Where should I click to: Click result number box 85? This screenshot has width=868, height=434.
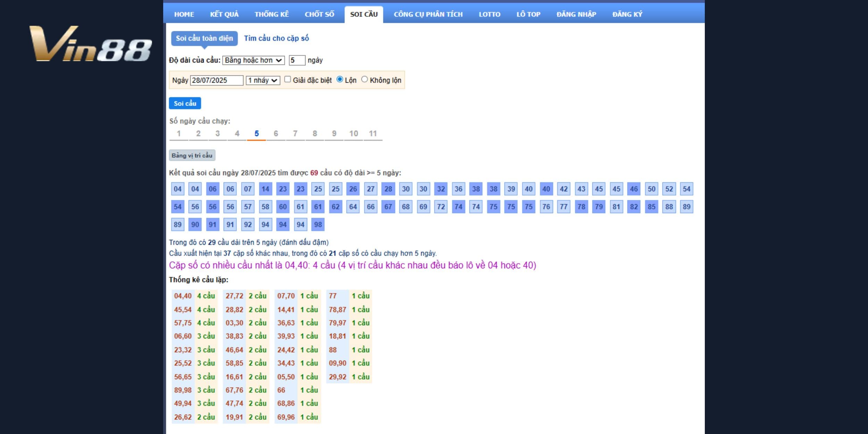click(x=652, y=207)
